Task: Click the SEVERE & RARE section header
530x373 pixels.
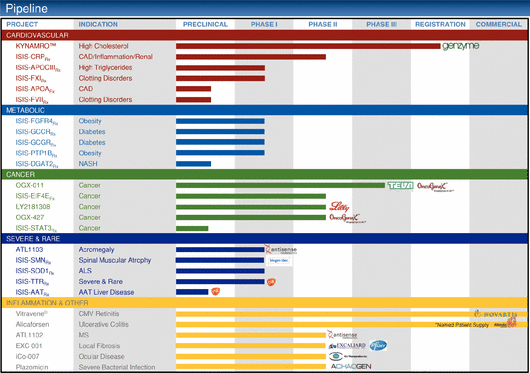Action: click(x=265, y=239)
